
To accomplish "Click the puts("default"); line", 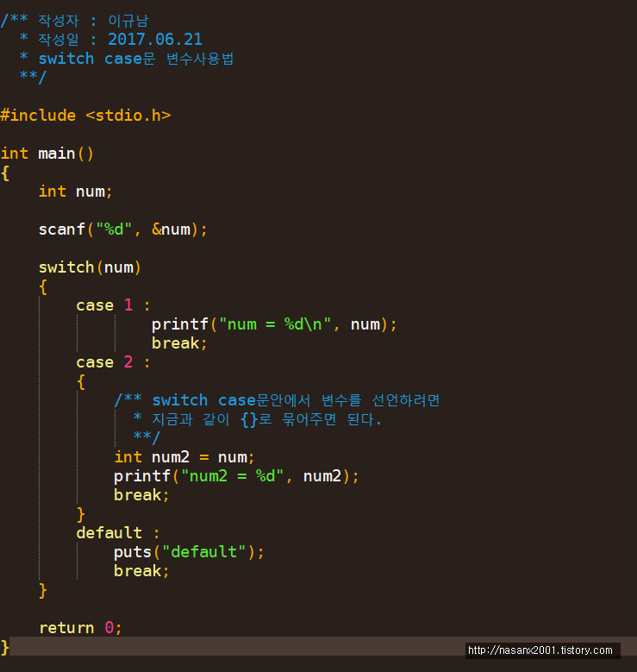I will click(189, 552).
